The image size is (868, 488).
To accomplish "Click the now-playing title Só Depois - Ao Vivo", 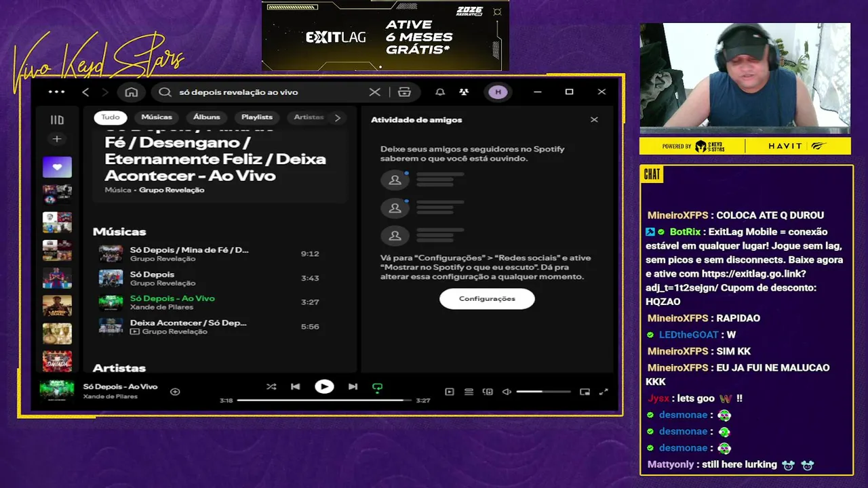I will [x=121, y=387].
